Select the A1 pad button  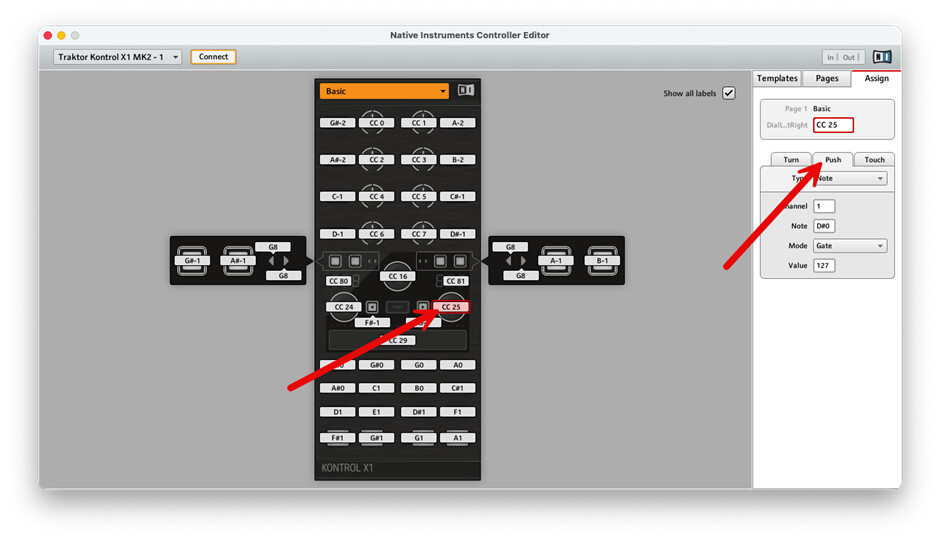coord(457,438)
